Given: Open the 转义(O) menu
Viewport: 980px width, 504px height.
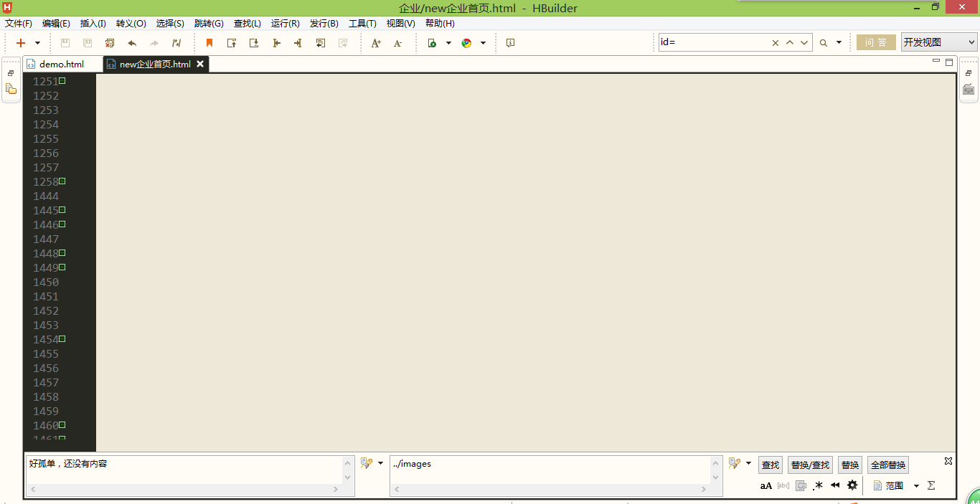Looking at the screenshot, I should [131, 24].
